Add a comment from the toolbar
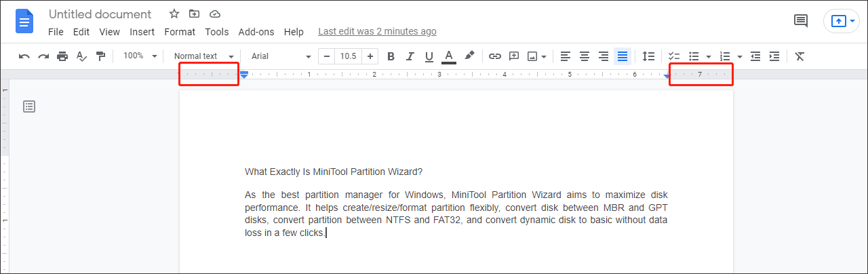Viewport: 868px width, 274px height. pos(514,56)
